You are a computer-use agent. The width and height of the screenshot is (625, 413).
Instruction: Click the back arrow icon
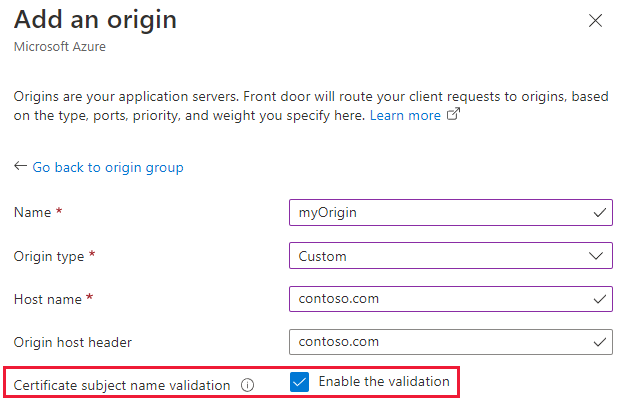[20, 167]
